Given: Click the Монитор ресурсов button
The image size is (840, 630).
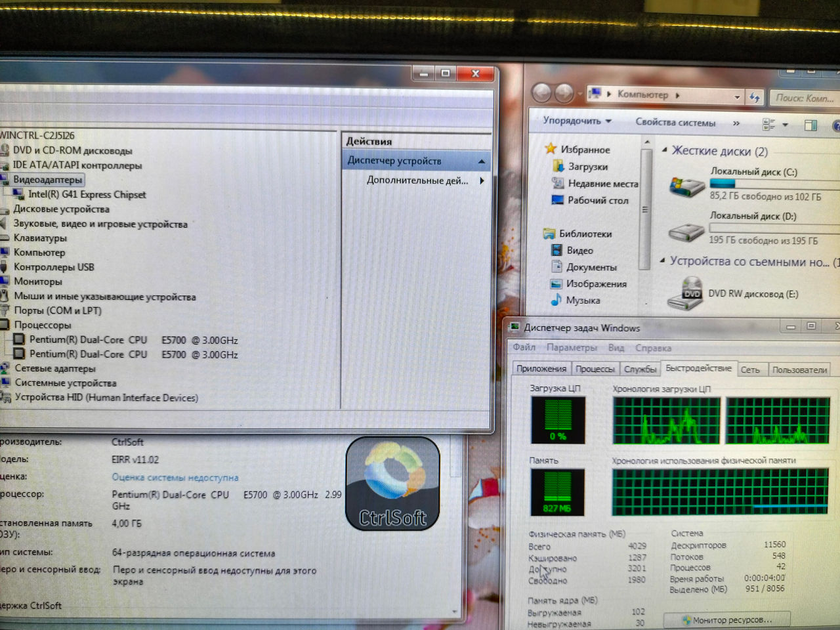Looking at the screenshot, I should [x=726, y=619].
